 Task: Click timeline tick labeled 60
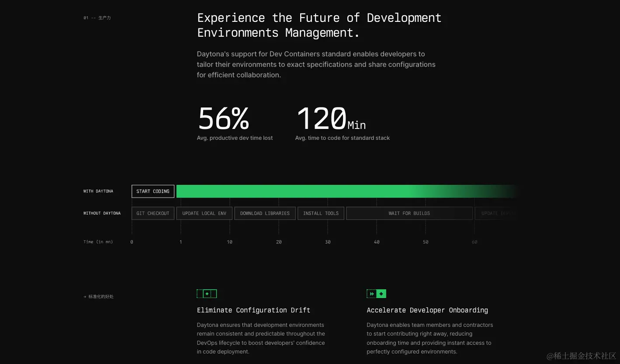(x=475, y=242)
